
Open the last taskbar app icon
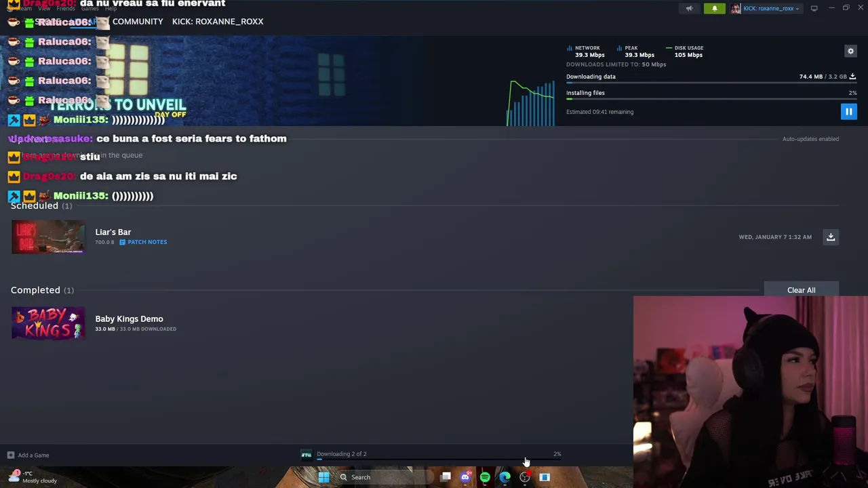[544, 477]
